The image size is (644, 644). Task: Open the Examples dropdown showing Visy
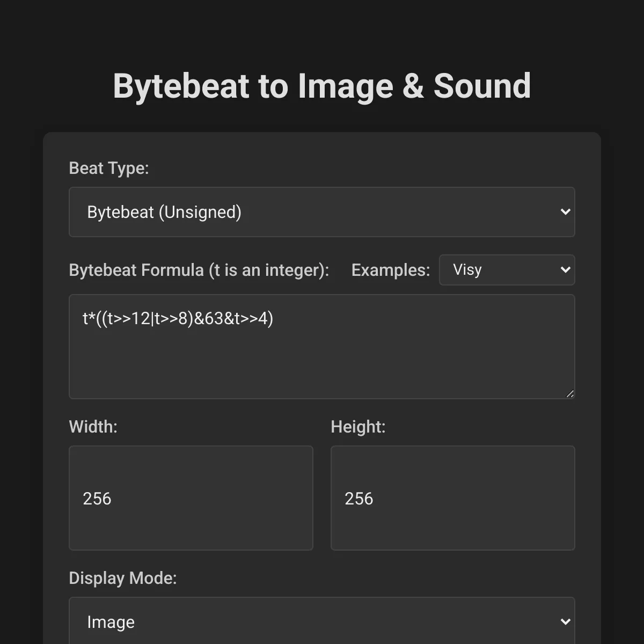tap(506, 269)
